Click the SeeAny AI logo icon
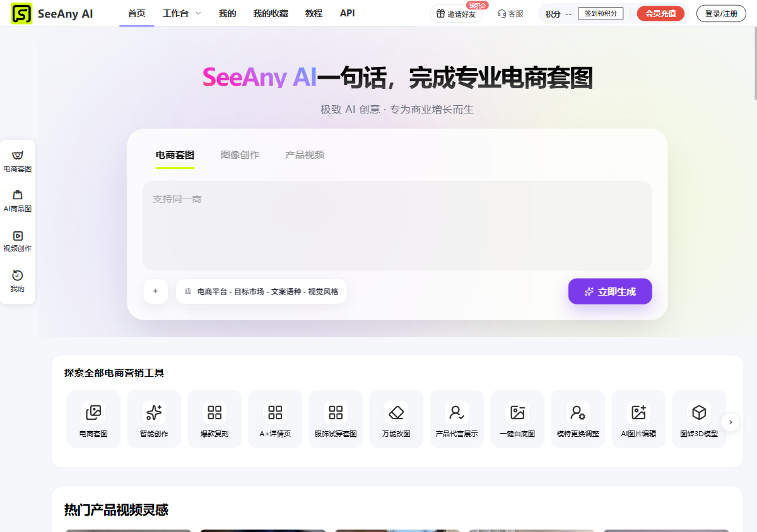 [21, 13]
